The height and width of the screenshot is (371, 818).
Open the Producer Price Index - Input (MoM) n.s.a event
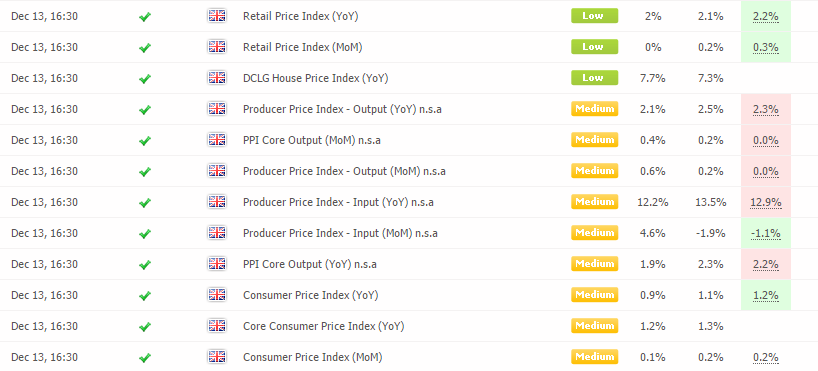[x=340, y=233]
